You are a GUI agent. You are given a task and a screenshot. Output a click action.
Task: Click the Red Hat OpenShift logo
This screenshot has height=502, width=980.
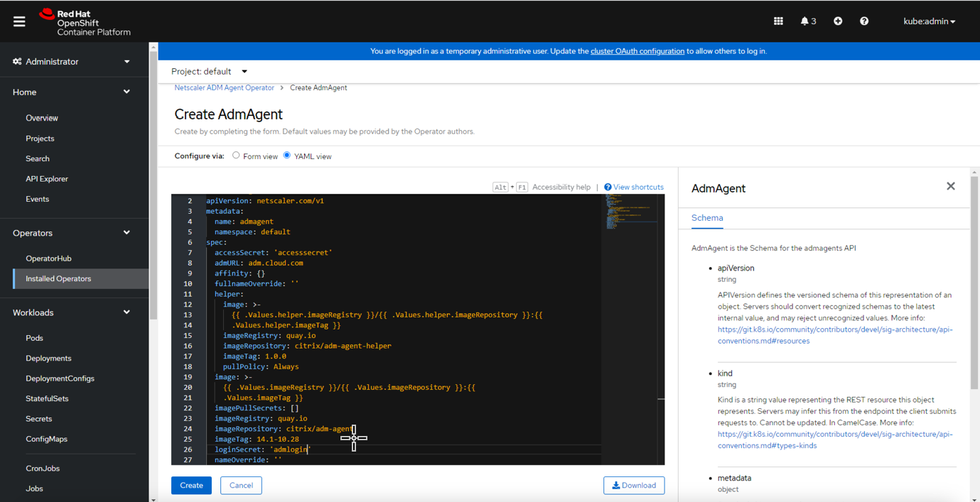[x=85, y=22]
